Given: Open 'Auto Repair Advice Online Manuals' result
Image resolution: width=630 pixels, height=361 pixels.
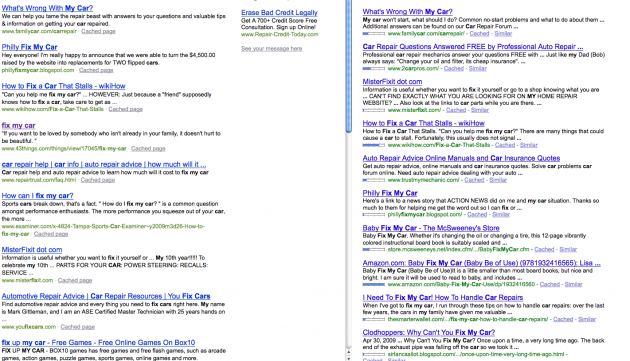Looking at the screenshot, I should tap(461, 158).
